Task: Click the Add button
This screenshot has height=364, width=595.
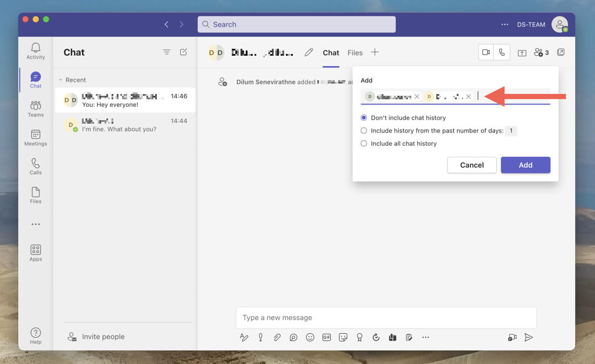Action: tap(525, 165)
